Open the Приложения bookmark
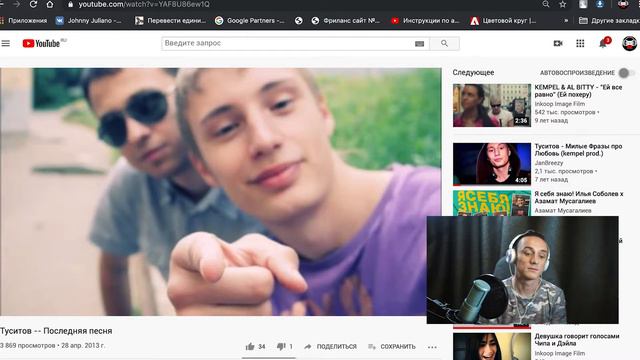This screenshot has width=640, height=360. (24, 20)
